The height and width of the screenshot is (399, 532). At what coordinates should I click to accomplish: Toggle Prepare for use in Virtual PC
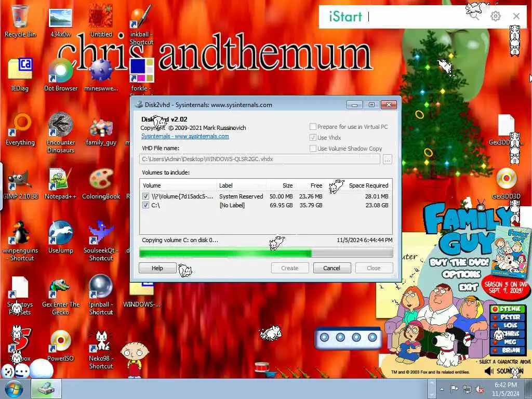(x=313, y=127)
